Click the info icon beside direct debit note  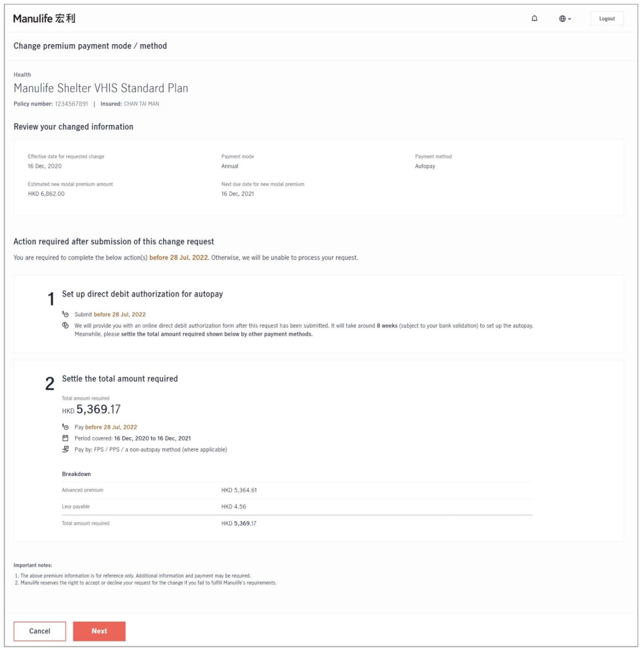tap(65, 326)
